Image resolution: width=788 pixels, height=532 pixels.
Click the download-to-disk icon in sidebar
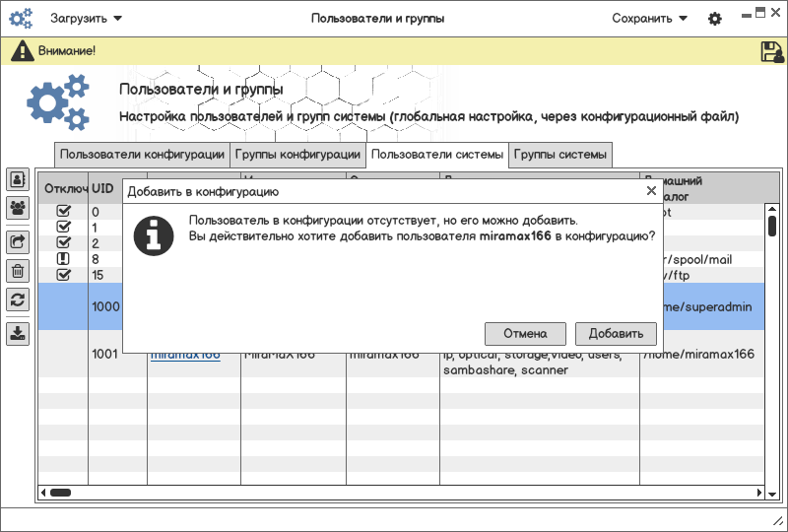(18, 333)
